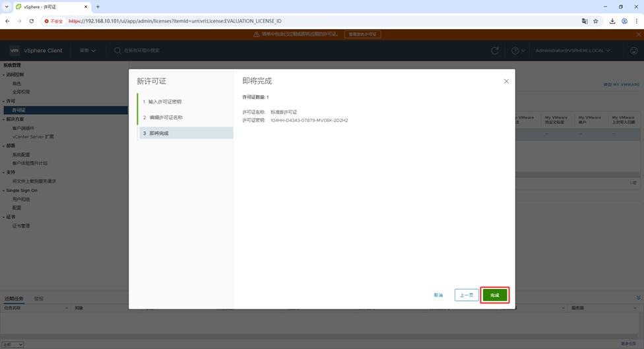Click the 管理您的许可证 banner button
The height and width of the screenshot is (349, 644).
click(362, 34)
